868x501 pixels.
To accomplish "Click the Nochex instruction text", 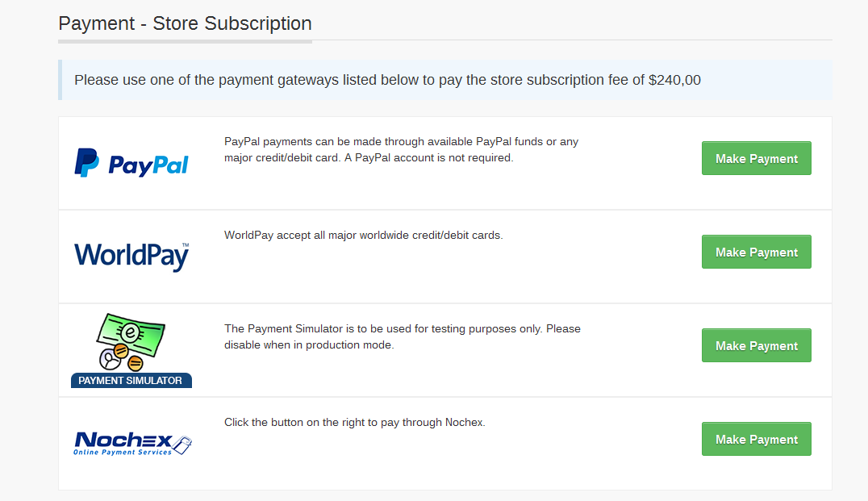I will (354, 422).
